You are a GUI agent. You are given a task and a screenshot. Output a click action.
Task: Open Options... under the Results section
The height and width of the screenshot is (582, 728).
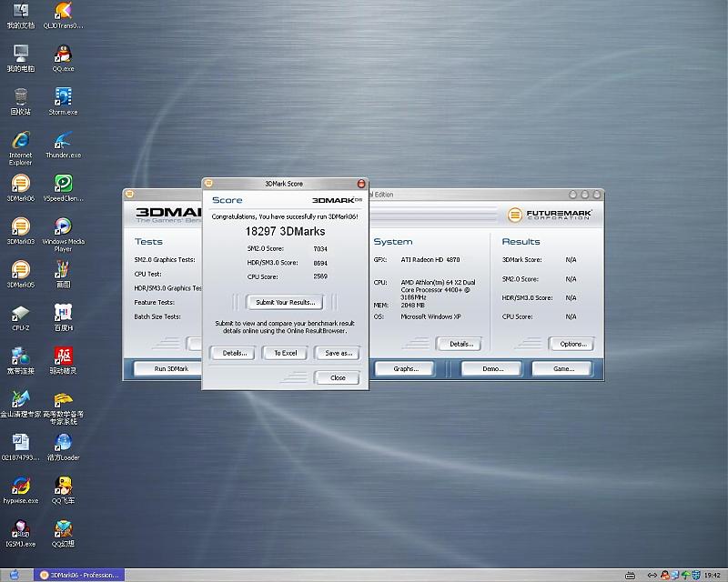[x=573, y=344]
